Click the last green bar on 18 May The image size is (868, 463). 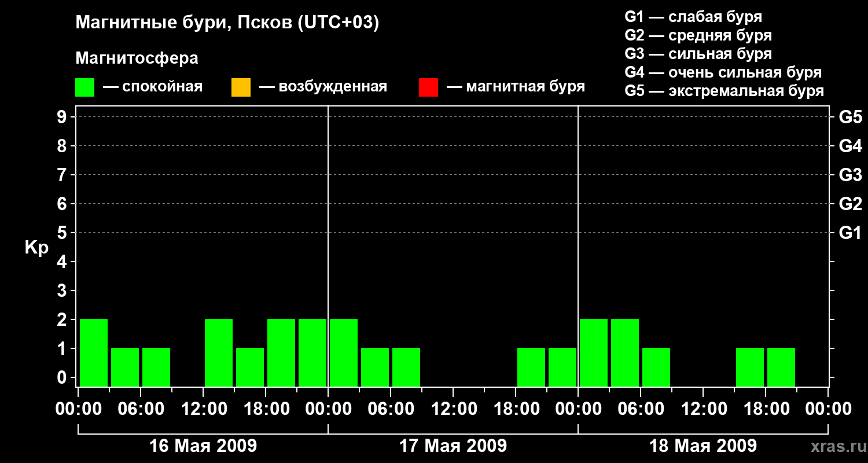781,367
